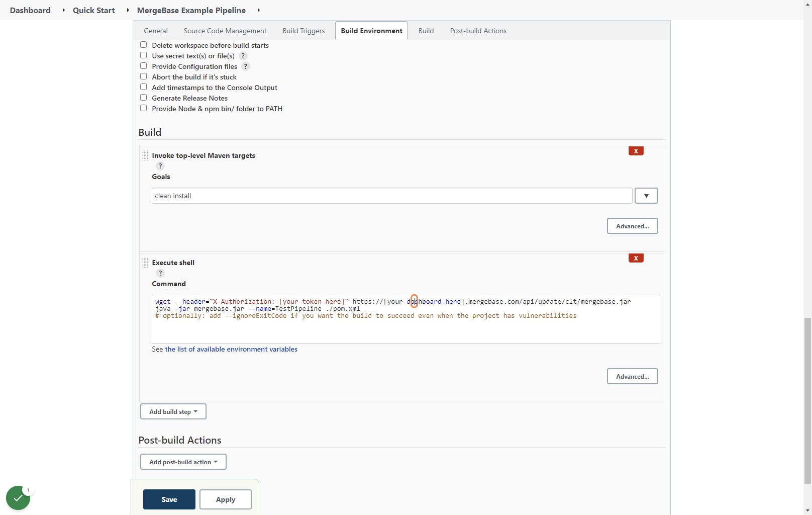
Task: Show help for Use secret text(s) or file(s)
Action: [243, 56]
